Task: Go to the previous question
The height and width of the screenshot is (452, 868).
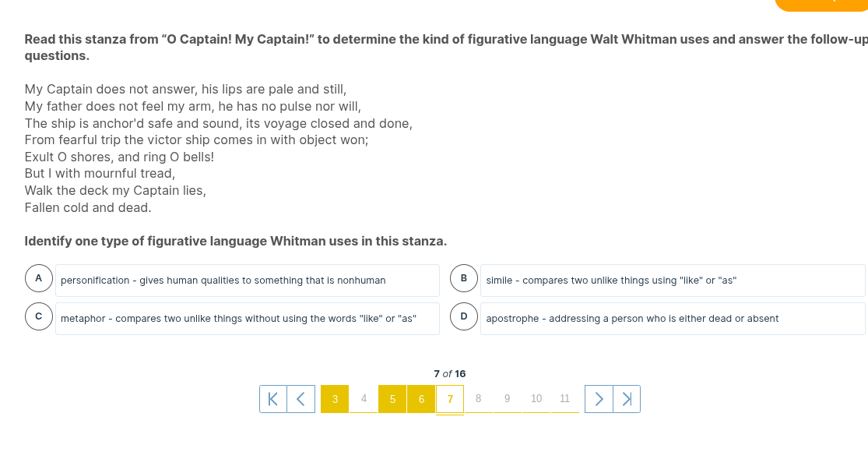Action: pos(301,399)
